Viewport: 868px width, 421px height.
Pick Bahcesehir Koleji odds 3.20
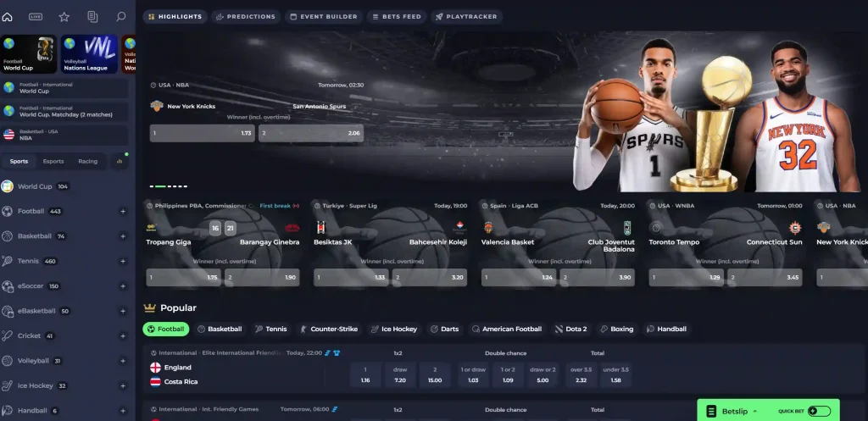coord(430,278)
